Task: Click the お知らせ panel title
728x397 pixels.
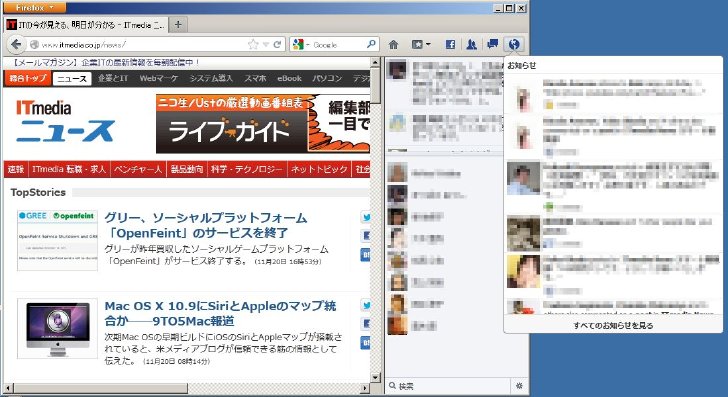Action: point(521,65)
